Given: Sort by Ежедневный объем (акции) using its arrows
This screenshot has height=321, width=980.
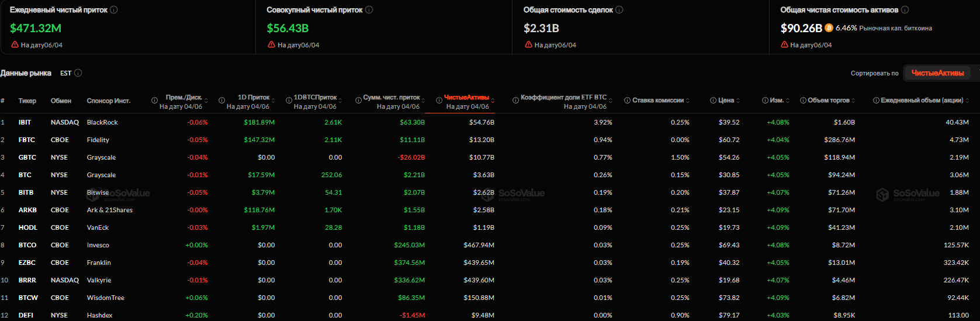Looking at the screenshot, I should 967,101.
